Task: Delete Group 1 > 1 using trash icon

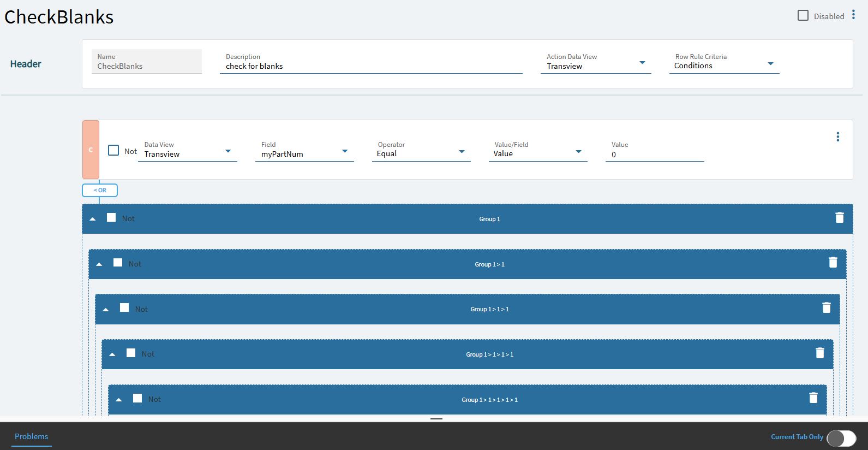Action: click(833, 263)
